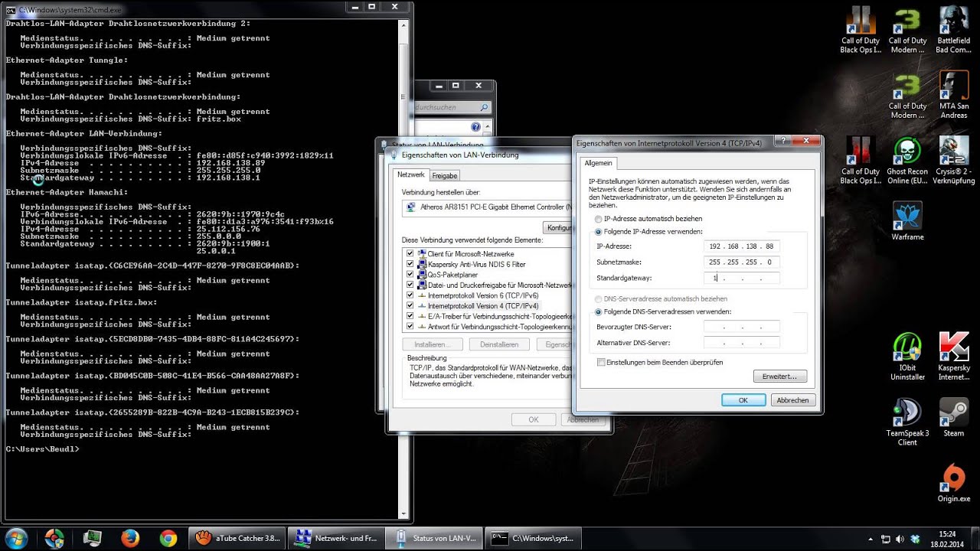Click the magnifier icon in the Explorer search box
Image resolution: width=980 pixels, height=551 pixels.
(484, 107)
